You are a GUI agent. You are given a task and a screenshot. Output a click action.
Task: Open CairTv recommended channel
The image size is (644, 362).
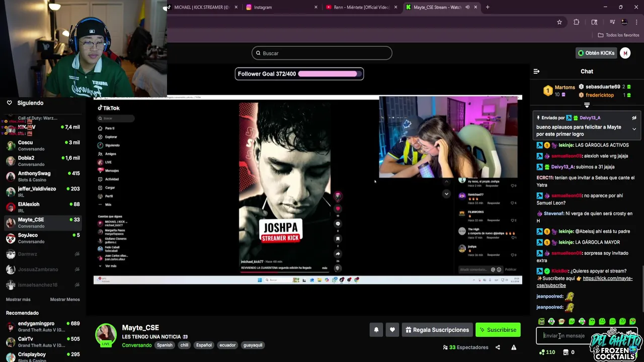[43, 342]
